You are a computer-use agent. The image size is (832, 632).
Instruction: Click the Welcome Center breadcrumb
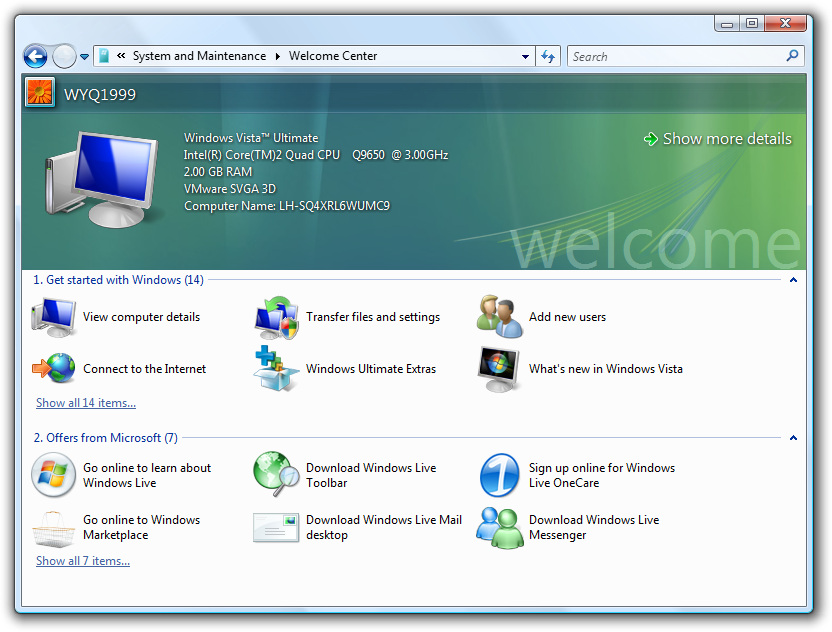[333, 56]
